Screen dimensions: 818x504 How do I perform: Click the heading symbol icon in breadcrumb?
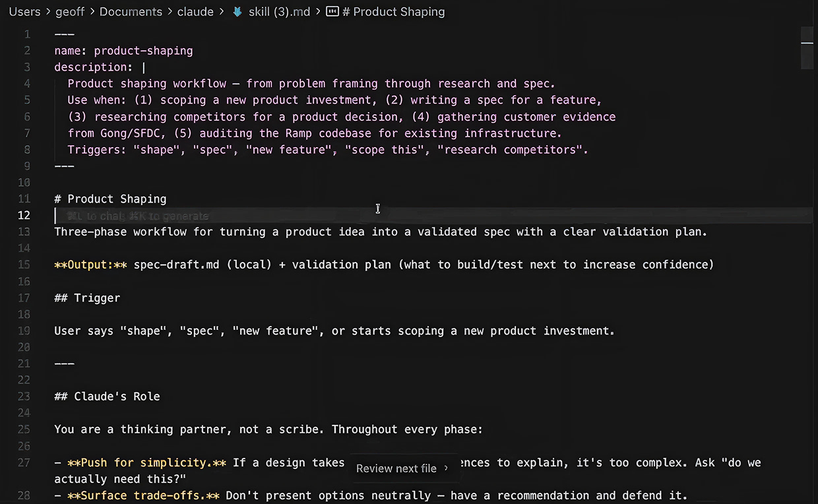point(333,12)
